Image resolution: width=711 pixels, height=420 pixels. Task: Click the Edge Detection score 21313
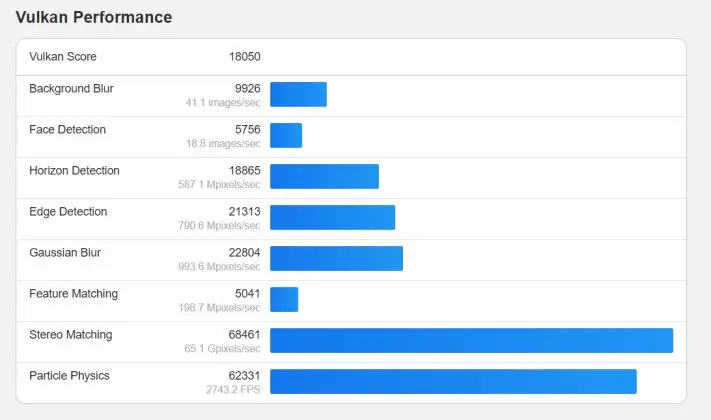245,212
